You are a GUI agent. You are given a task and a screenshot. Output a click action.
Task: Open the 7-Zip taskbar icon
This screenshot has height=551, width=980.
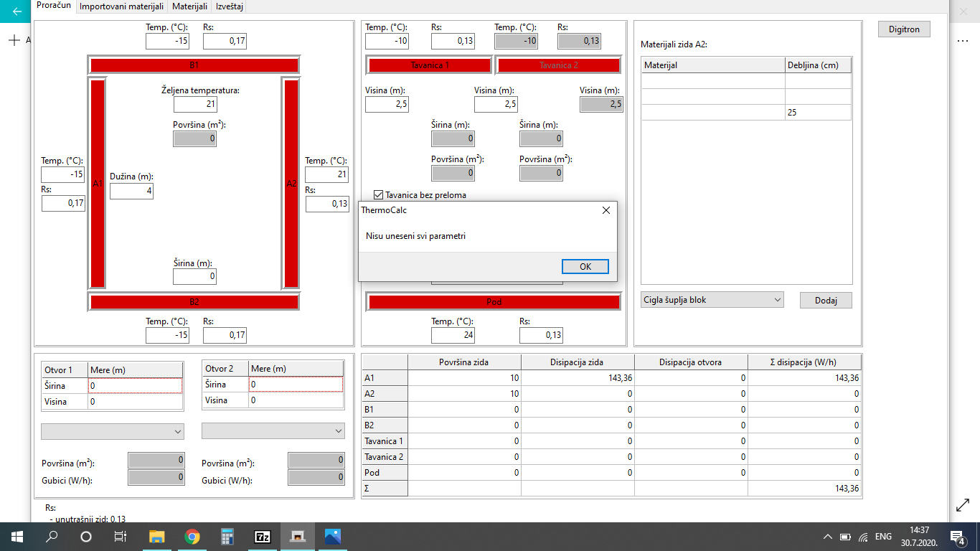pos(263,537)
